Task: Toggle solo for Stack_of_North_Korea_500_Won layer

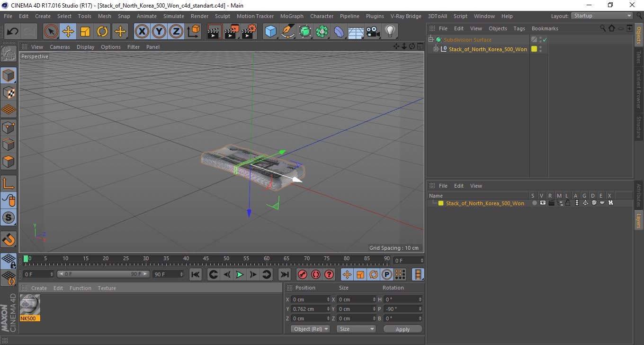Action: pos(534,203)
